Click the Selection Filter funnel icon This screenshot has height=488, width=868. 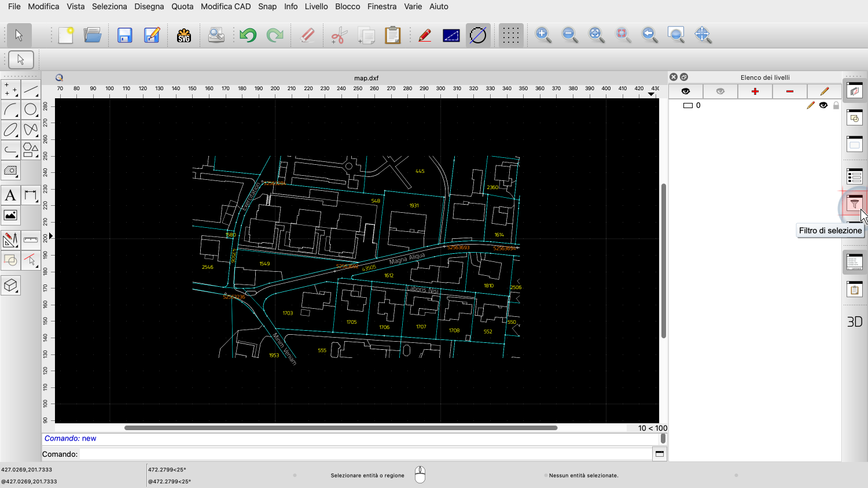pos(855,204)
